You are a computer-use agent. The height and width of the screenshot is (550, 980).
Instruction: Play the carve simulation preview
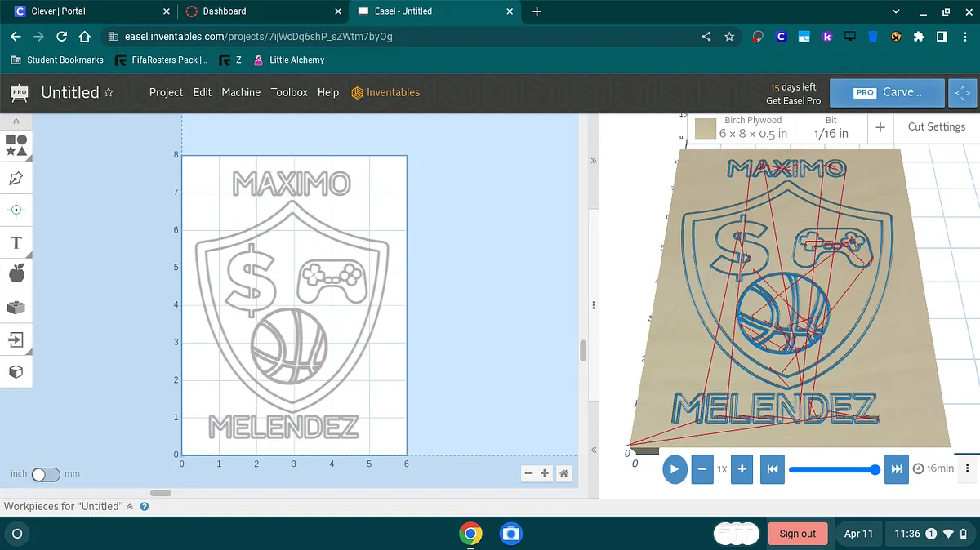(x=675, y=469)
